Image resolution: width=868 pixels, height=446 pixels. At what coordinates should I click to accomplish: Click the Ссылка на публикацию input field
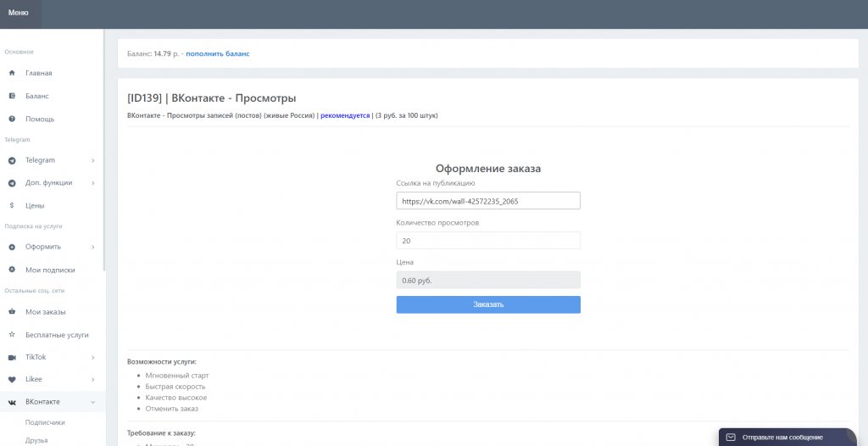coord(488,201)
